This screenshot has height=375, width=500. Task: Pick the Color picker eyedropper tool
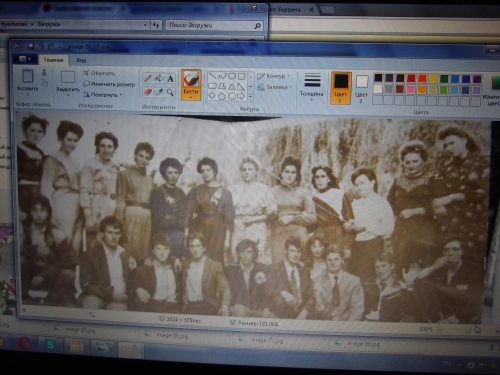point(159,92)
